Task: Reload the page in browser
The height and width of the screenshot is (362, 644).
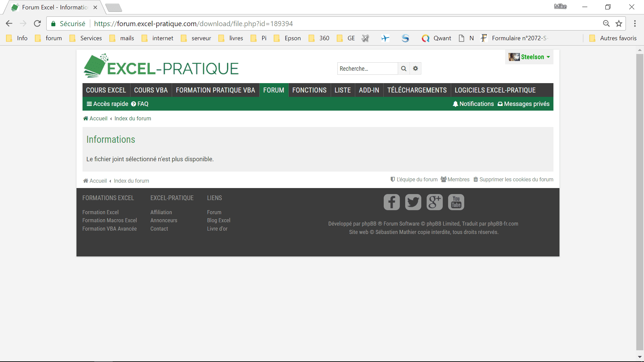Action: click(x=37, y=24)
